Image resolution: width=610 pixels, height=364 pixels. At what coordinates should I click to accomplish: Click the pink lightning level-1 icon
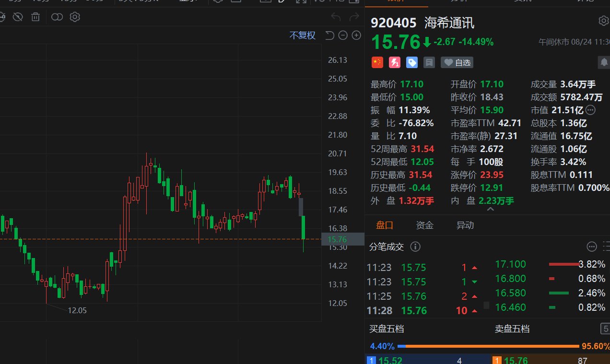coord(394,62)
